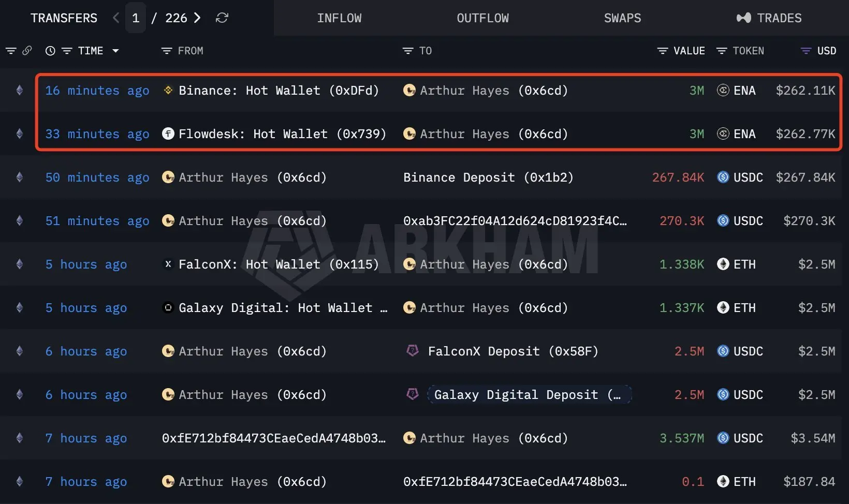Open the TO column filter

408,51
